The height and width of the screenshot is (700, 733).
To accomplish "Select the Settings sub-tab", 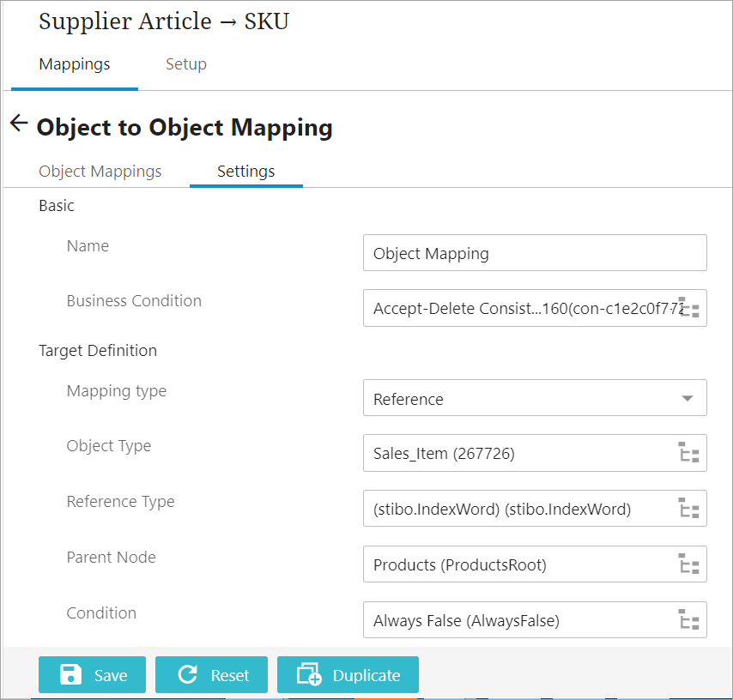I will 246,172.
